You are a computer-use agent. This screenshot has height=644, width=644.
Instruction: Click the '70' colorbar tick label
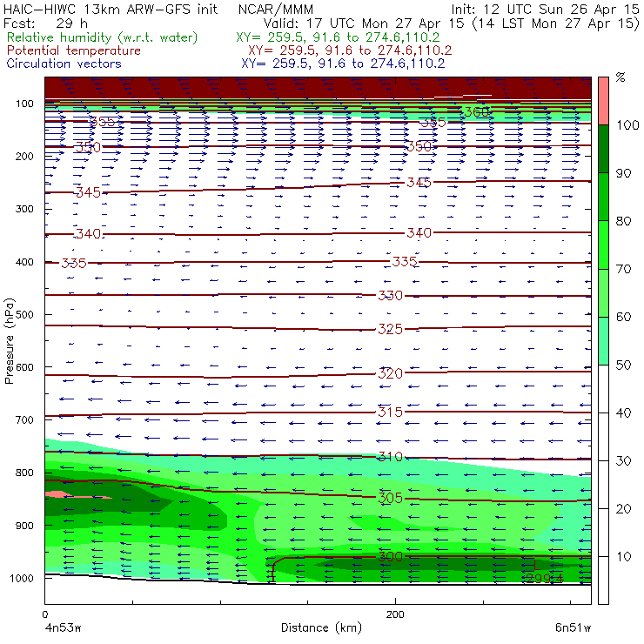(x=623, y=269)
